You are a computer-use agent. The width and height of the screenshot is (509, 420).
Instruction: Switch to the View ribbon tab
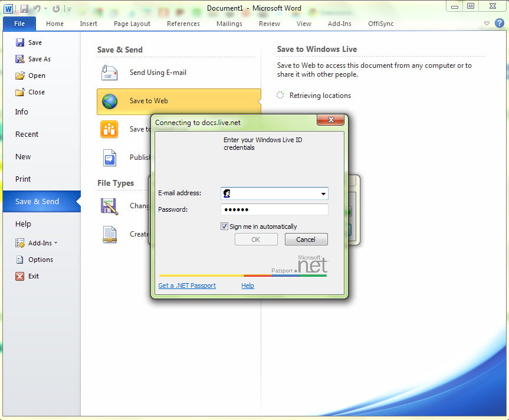click(x=304, y=24)
